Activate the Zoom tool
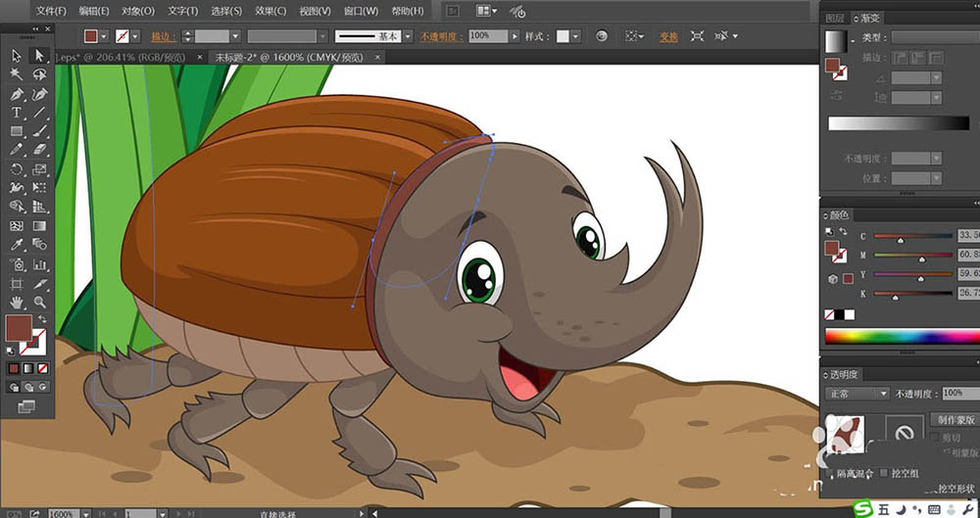 coord(39,303)
